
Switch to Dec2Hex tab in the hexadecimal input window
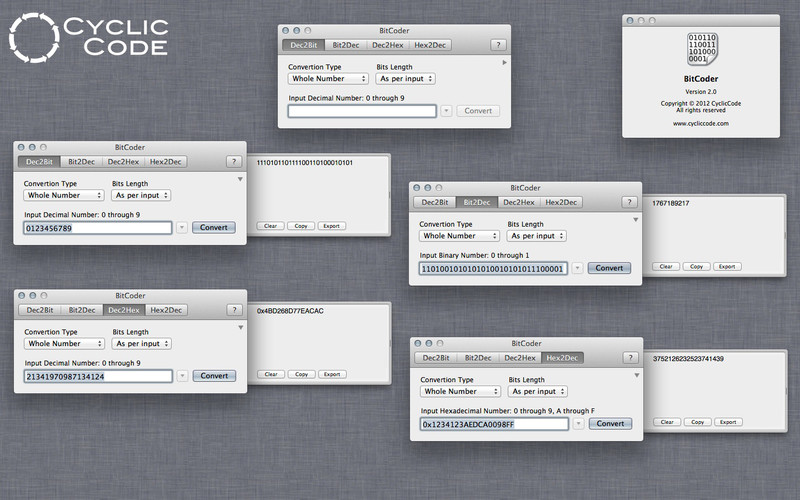point(520,358)
